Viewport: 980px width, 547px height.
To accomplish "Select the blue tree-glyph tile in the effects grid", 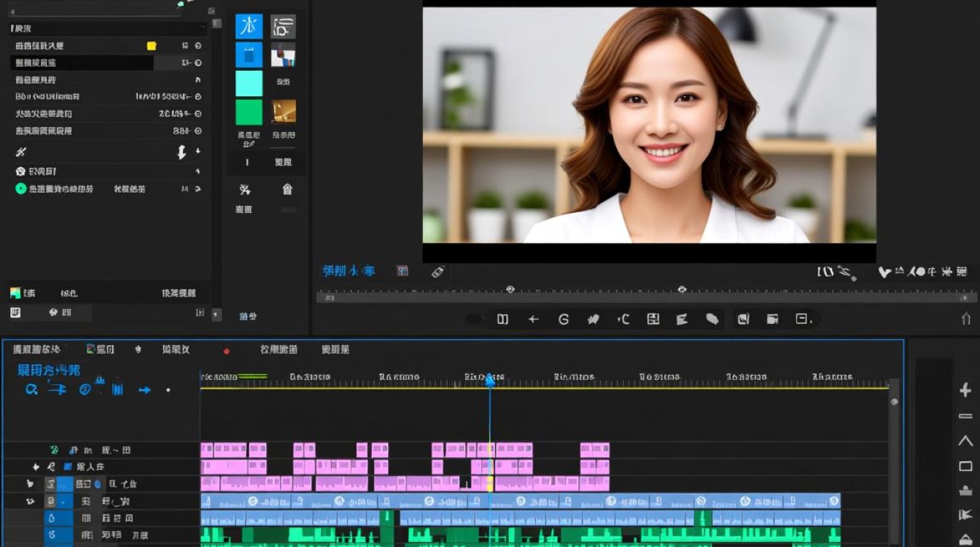I will [249, 26].
